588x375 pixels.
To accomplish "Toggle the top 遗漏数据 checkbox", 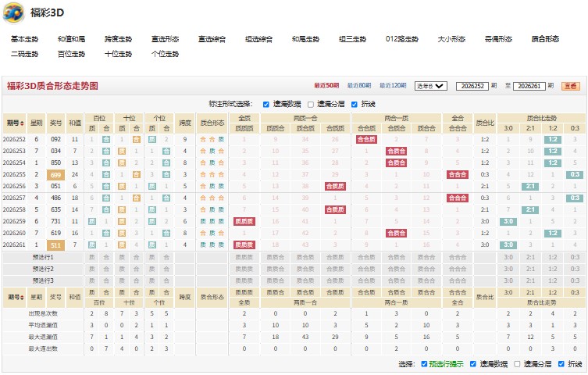I will (x=265, y=105).
